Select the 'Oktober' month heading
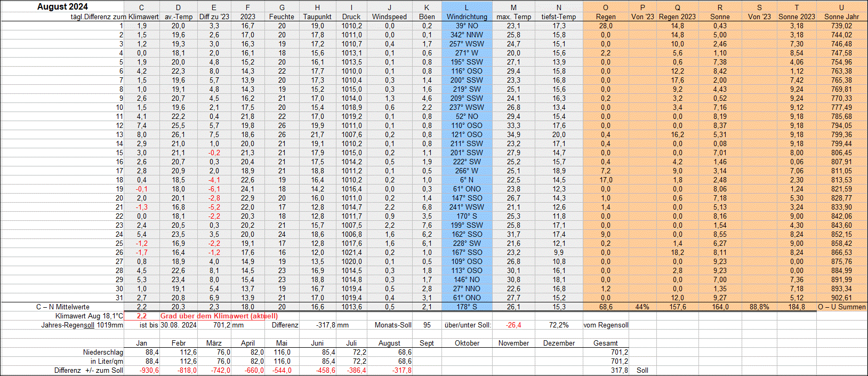The width and height of the screenshot is (868, 376). tap(467, 343)
